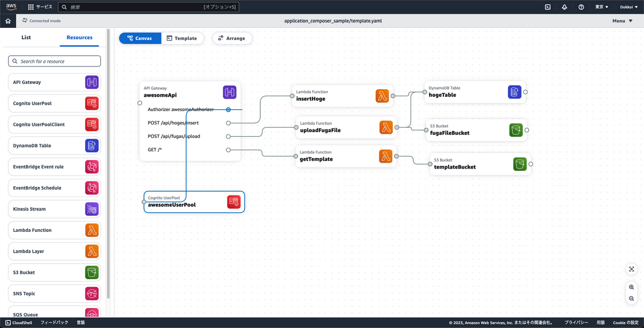Viewport: 644px width, 328px height.
Task: Open the Dokkoi account dropdown
Action: coord(629,7)
